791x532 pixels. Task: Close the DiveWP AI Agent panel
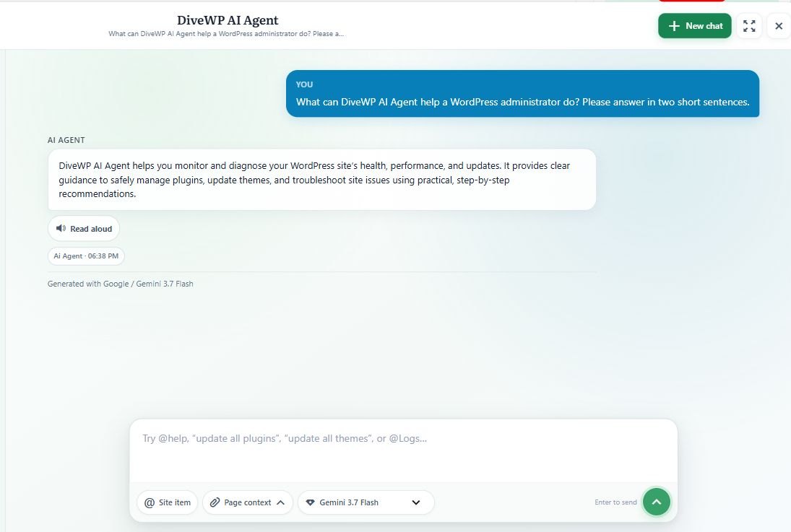(779, 26)
